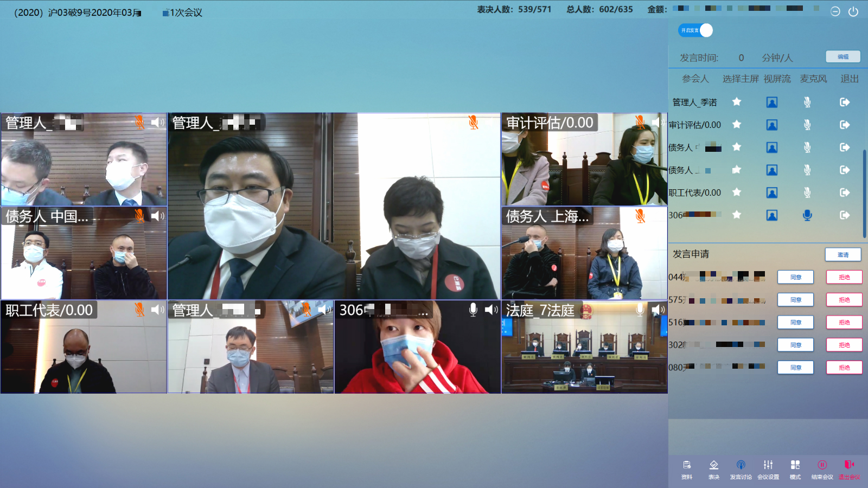Reject the 516 speaking request with 拒绝
Image resolution: width=868 pixels, height=488 pixels.
pos(844,322)
